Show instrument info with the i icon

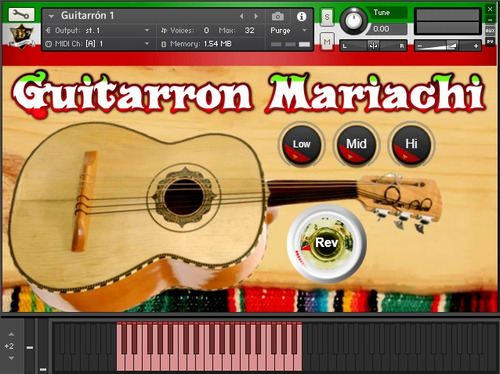click(x=301, y=16)
